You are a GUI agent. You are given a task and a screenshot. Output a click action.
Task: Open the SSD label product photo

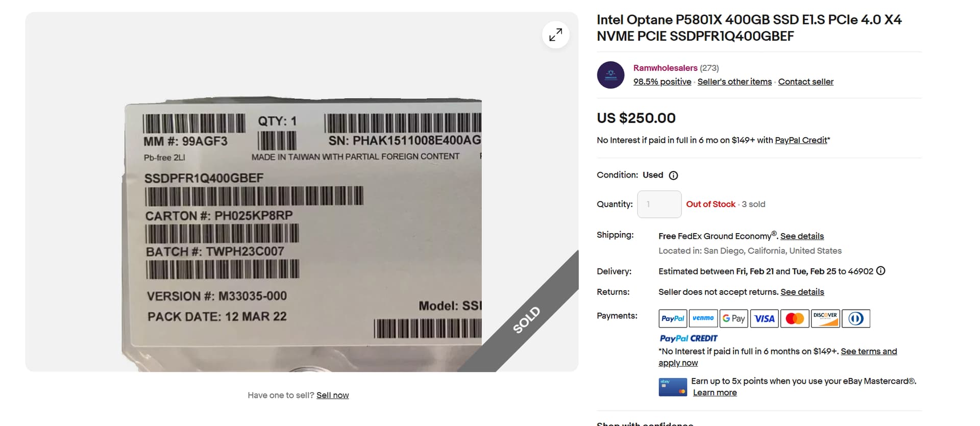[302, 192]
